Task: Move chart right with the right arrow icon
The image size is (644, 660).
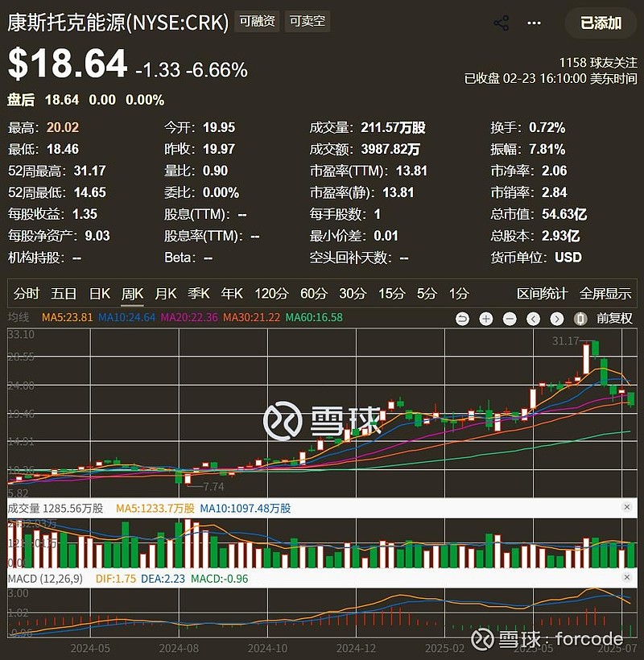Action: 556,319
